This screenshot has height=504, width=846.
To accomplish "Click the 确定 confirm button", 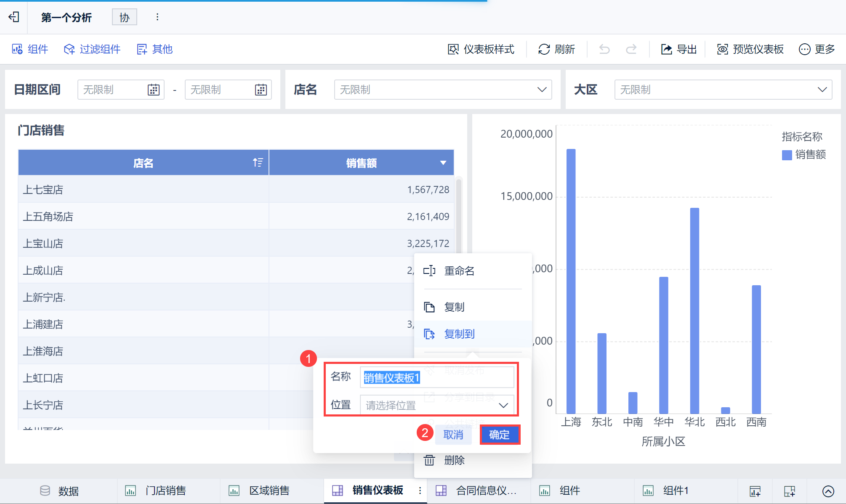I will pos(500,435).
